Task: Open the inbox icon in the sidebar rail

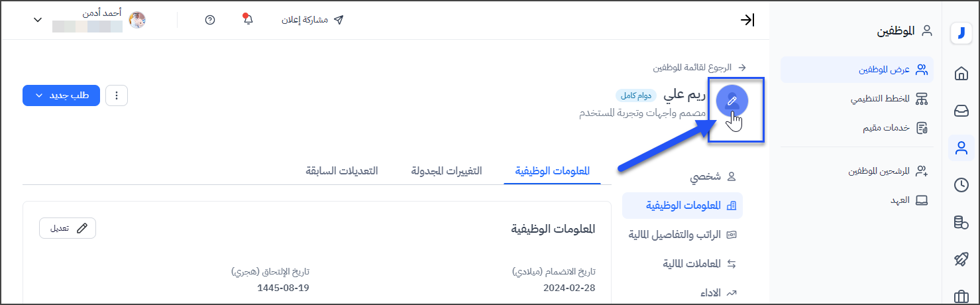Action: tap(961, 111)
